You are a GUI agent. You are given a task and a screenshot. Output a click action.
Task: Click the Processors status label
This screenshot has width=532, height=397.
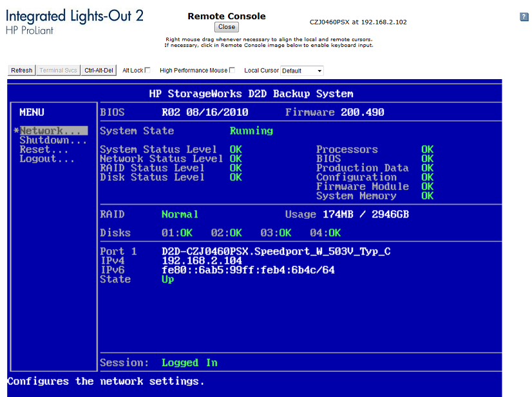coord(347,149)
